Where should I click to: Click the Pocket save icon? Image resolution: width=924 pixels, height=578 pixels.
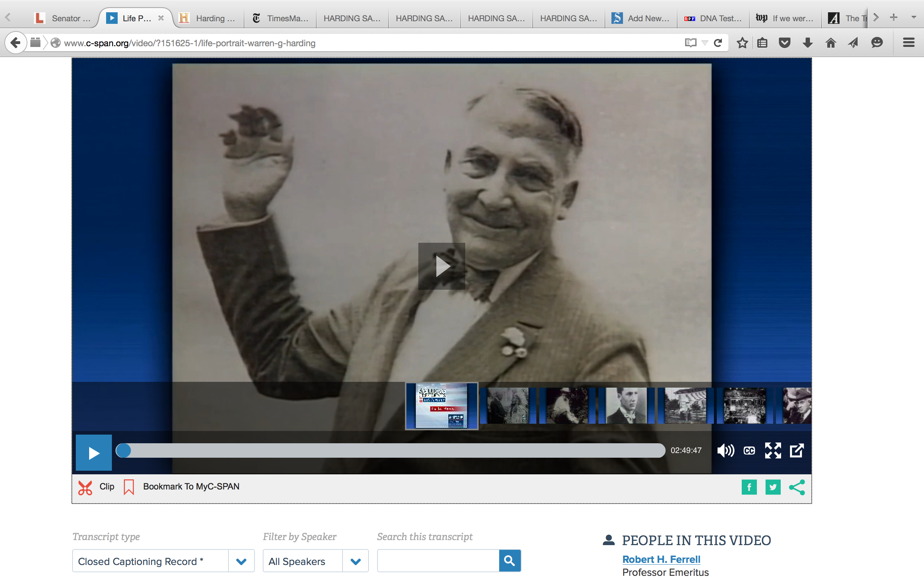[x=784, y=43]
